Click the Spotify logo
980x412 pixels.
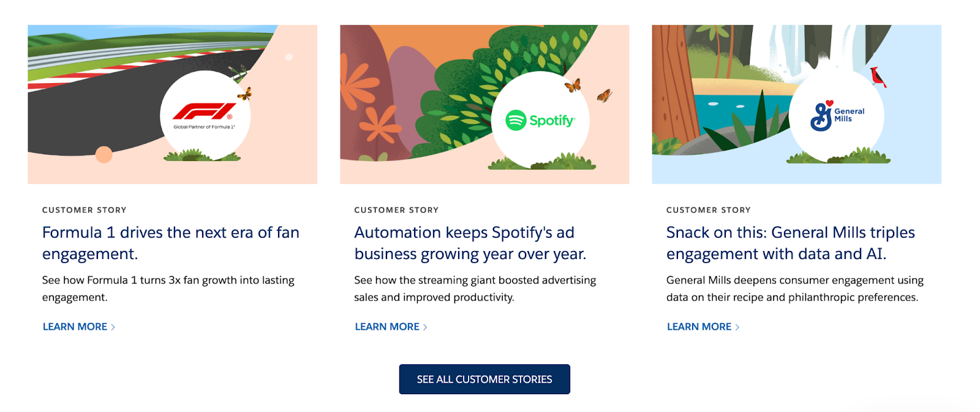point(540,120)
